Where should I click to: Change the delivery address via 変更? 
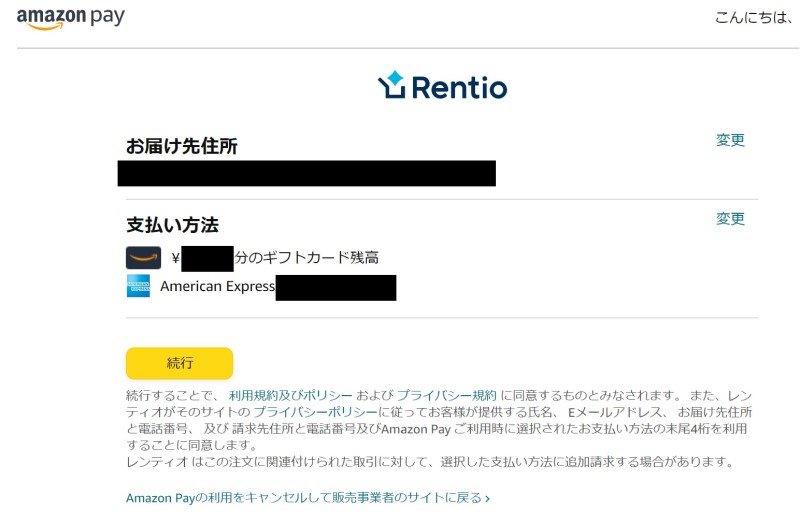[x=730, y=140]
